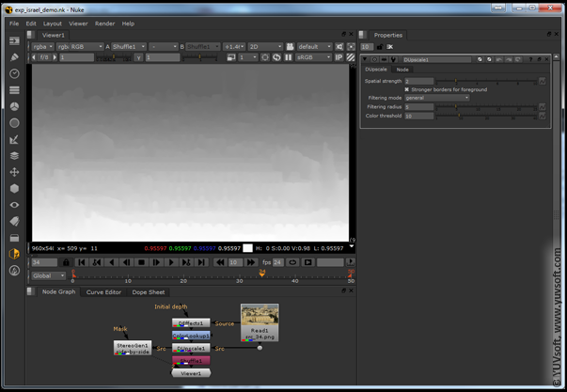Open the YUVsoft plugin nodes icon
Viewport: 567px width, 392px height.
(x=14, y=254)
